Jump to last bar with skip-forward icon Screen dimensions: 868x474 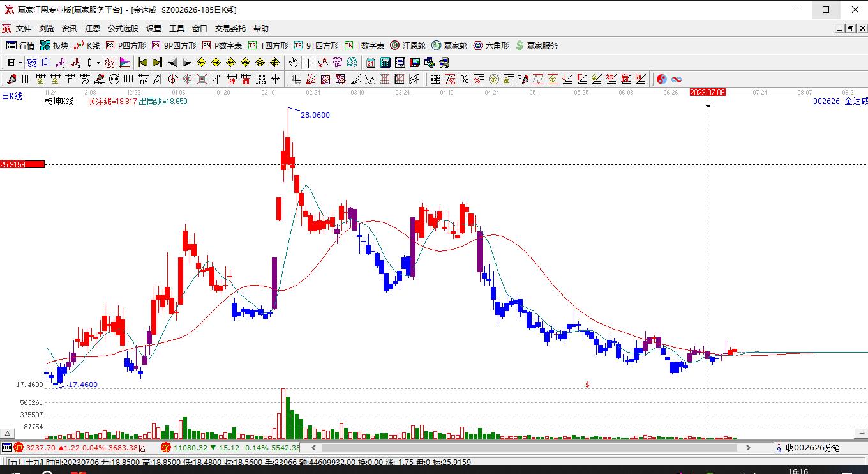157,63
